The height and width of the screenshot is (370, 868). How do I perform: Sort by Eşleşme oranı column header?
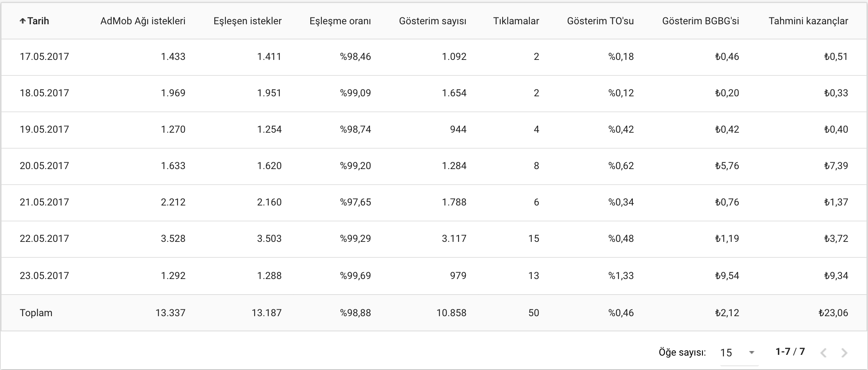[x=340, y=21]
